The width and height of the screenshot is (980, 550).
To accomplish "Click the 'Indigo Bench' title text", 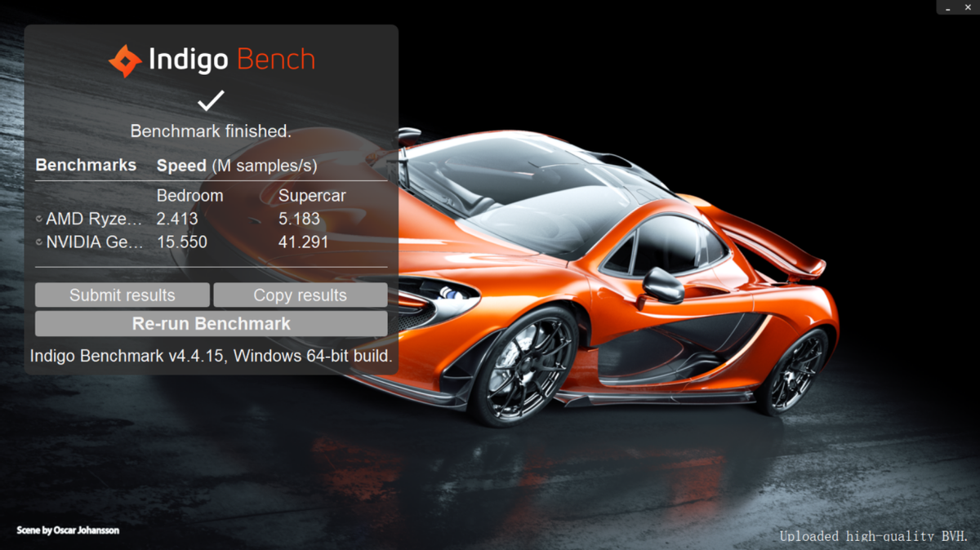I will click(231, 60).
